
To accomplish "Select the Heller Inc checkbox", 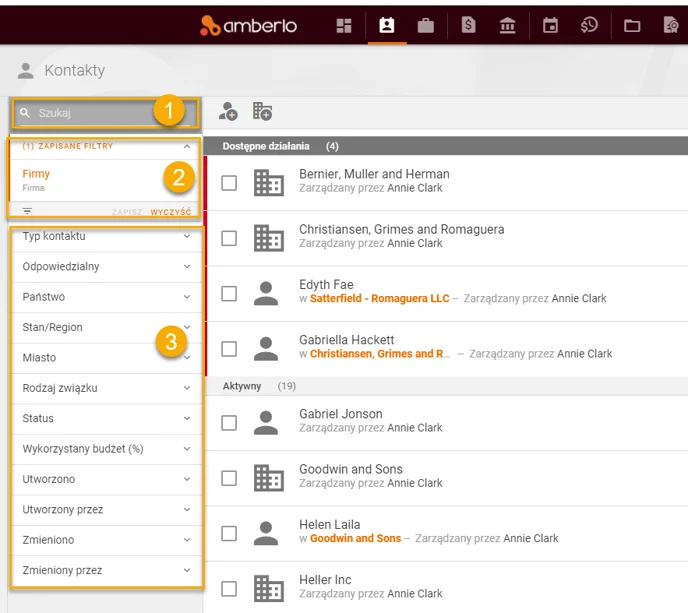I will pos(229,589).
